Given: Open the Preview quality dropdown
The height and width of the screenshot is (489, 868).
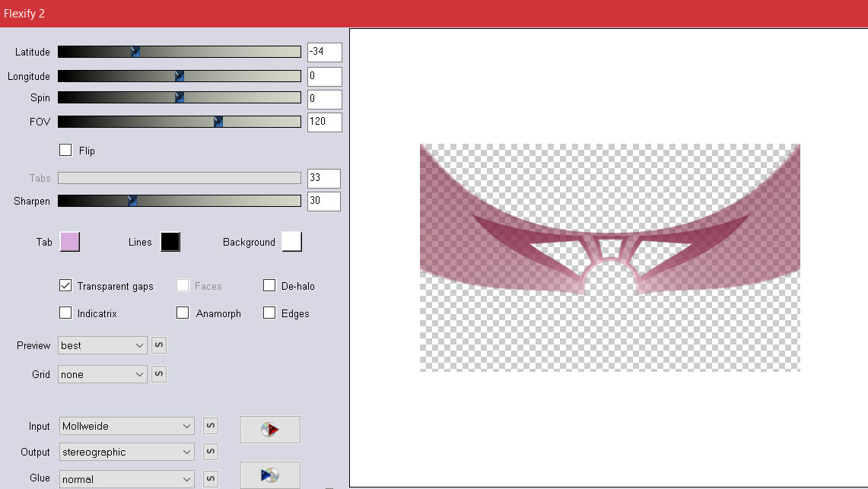Looking at the screenshot, I should [103, 345].
